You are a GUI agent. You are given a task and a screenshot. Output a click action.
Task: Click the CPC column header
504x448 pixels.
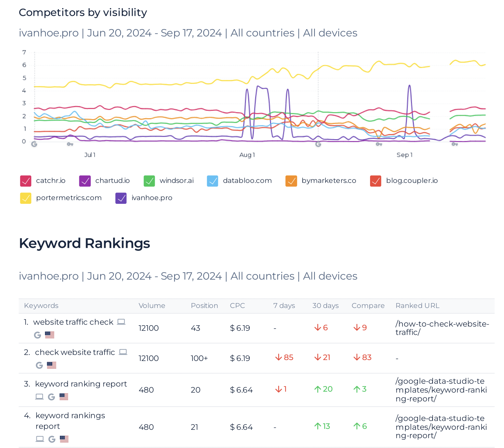pos(237,306)
